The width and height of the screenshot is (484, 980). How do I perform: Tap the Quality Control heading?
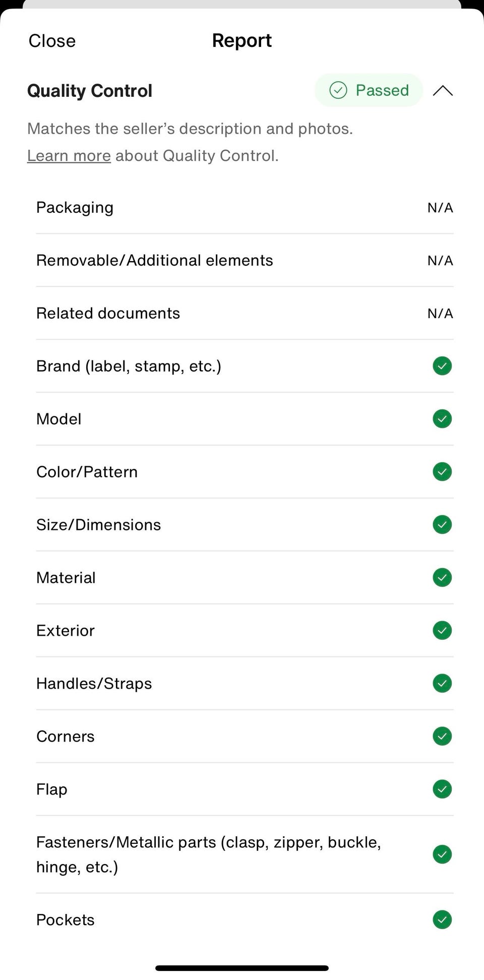[x=90, y=91]
